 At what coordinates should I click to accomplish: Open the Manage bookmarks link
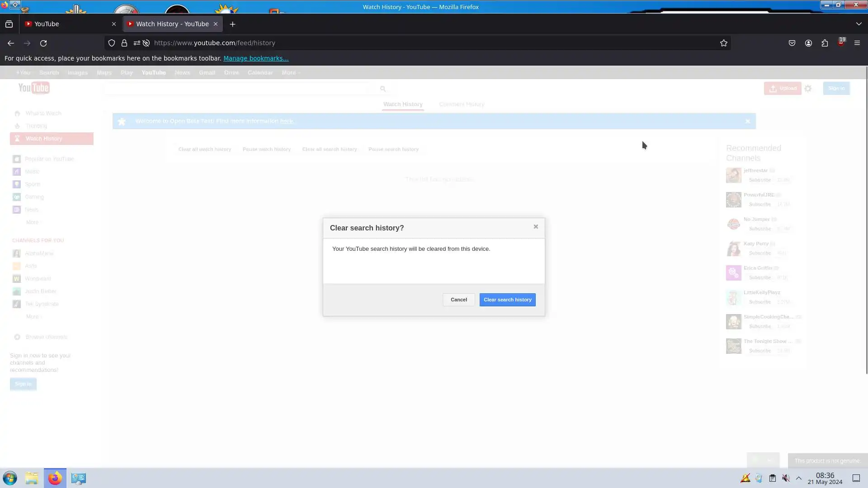pos(256,58)
